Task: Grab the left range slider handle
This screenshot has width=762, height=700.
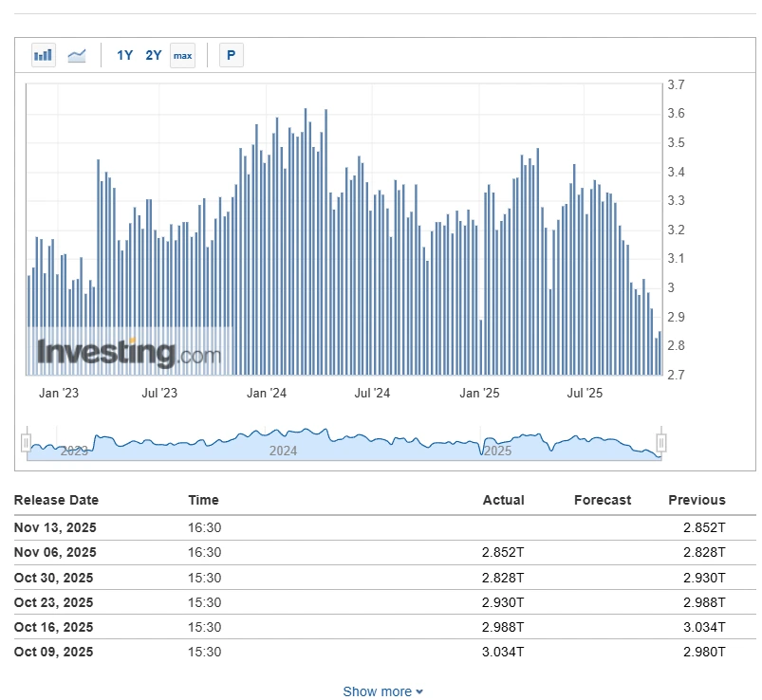Action: 27,443
